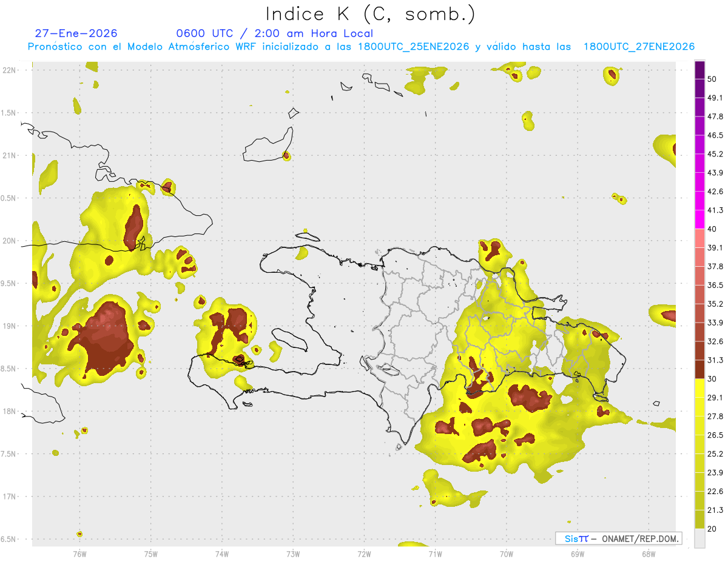Select the latitude label "17N"
The height and width of the screenshot is (562, 728).
coord(10,497)
